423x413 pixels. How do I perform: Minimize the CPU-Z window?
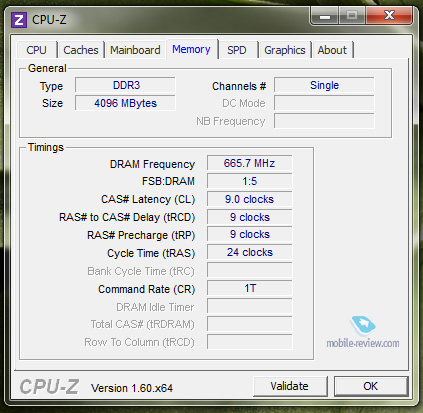click(325, 16)
